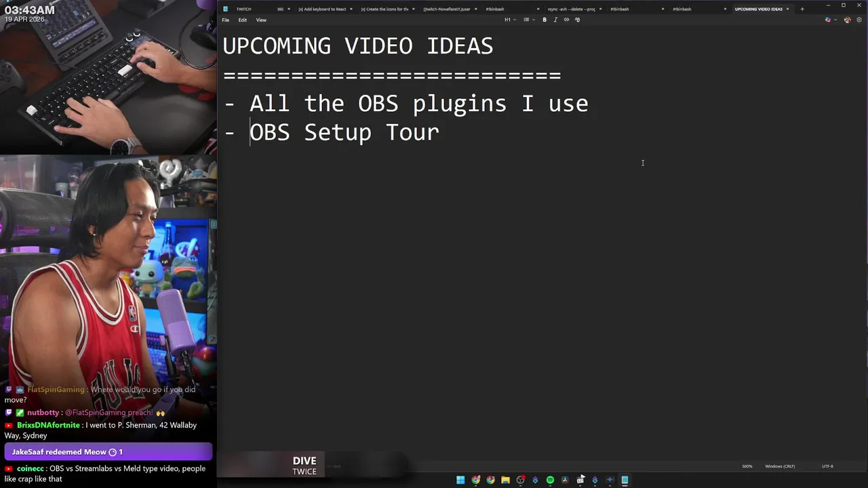Click the keyboard camera feed
The image size is (868, 488).
[108, 77]
